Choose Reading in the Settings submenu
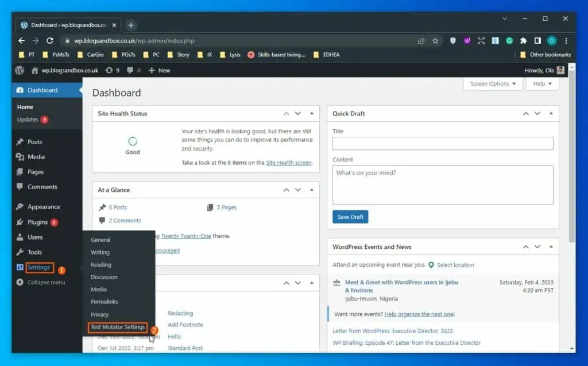 101,265
